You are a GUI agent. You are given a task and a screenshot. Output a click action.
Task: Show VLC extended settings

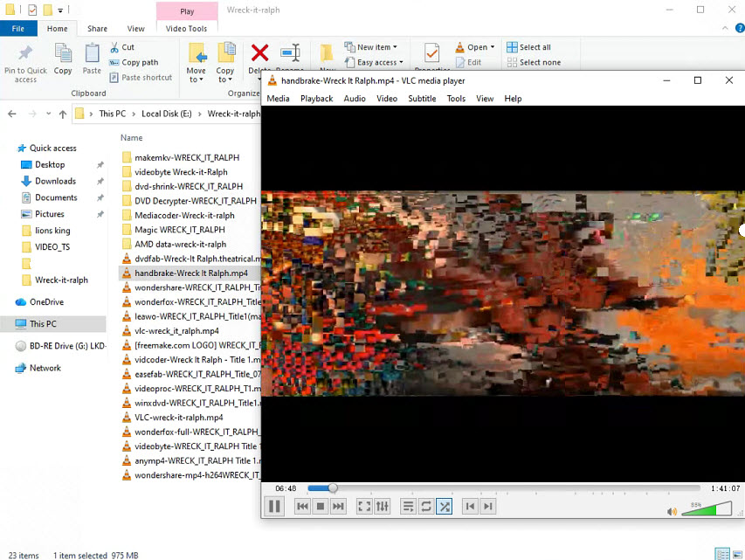383,507
